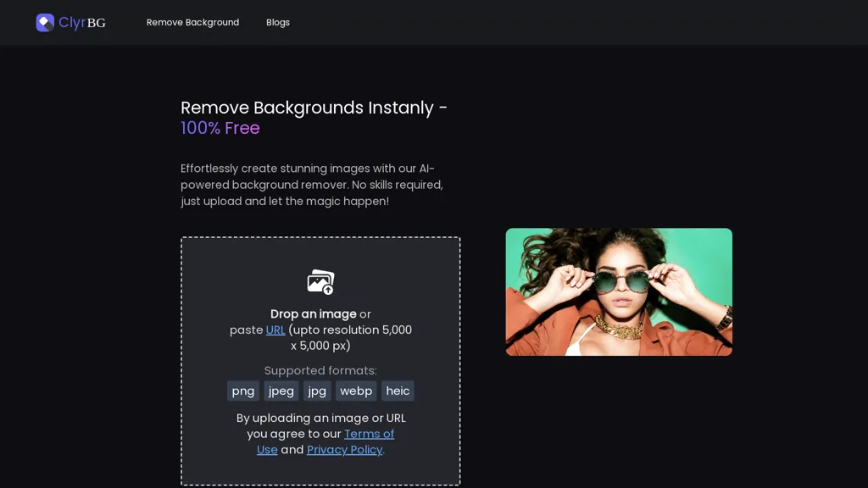Click the webp format tag
Viewport: 868px width, 488px height.
tap(356, 391)
